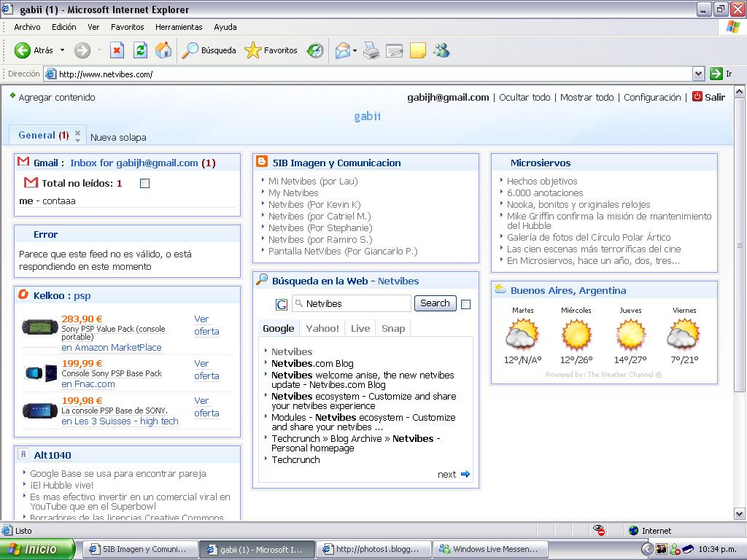This screenshot has height=560, width=747.
Task: Select the Google search tab
Action: click(x=278, y=328)
